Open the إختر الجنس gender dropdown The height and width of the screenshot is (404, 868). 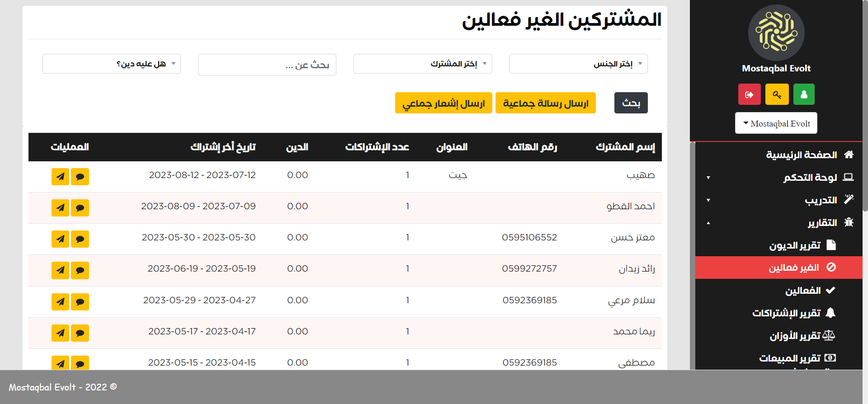click(x=578, y=64)
